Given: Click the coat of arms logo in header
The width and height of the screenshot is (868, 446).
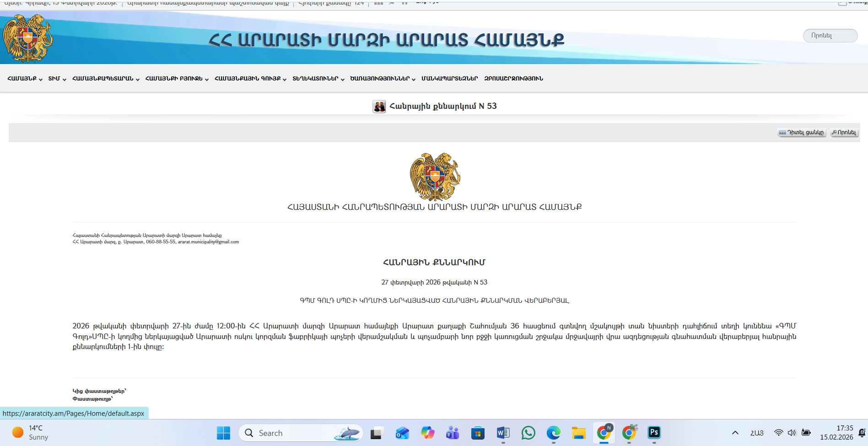Looking at the screenshot, I should (27, 38).
